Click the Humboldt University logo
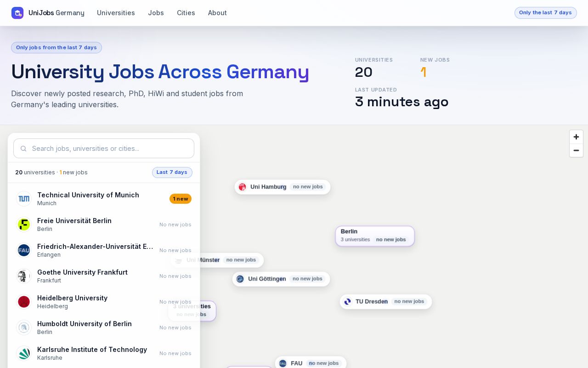The width and height of the screenshot is (588, 368). [x=24, y=328]
